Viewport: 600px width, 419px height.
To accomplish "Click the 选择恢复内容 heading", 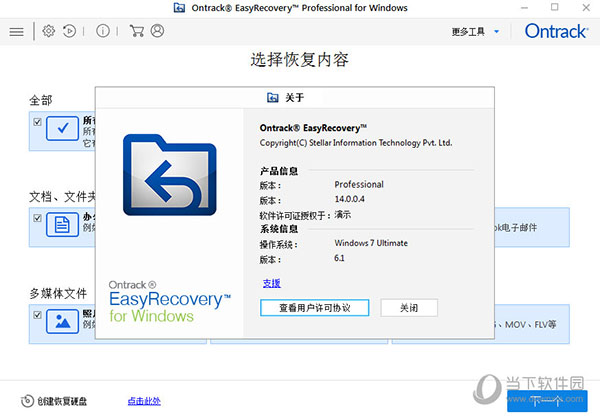I will 300,60.
